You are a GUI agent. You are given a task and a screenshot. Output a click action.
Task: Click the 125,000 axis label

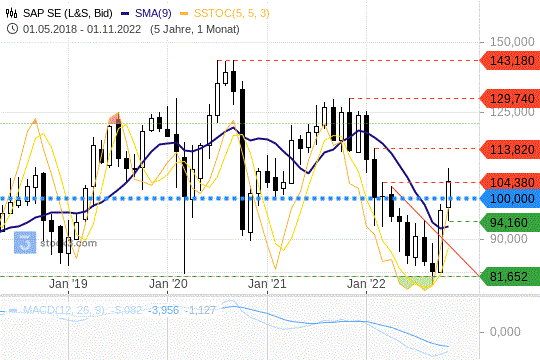point(512,112)
